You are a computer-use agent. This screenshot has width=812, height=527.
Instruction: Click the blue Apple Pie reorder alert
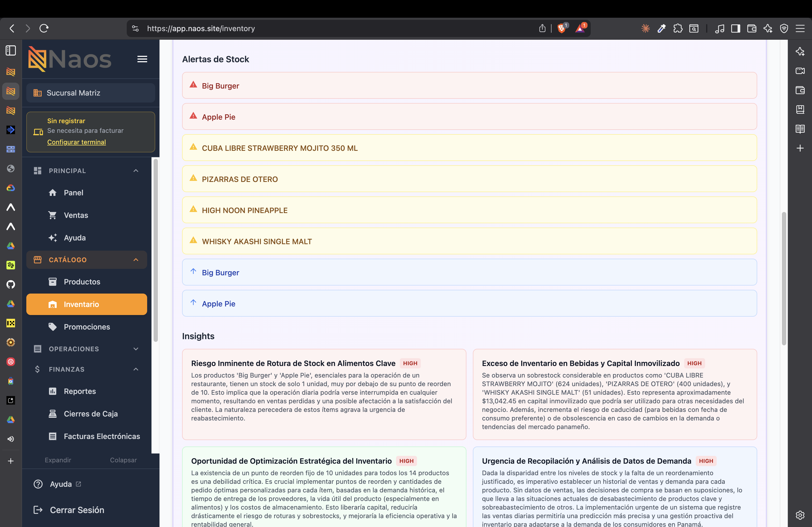coord(469,303)
